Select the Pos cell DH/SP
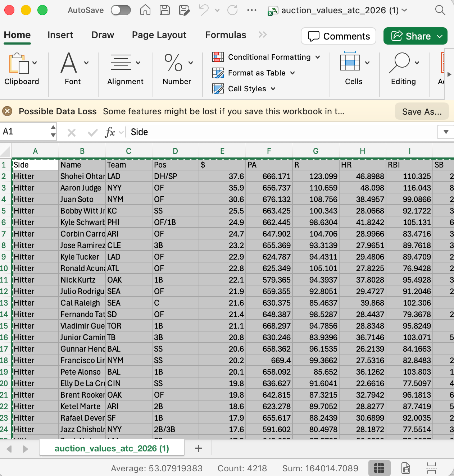 click(x=176, y=176)
